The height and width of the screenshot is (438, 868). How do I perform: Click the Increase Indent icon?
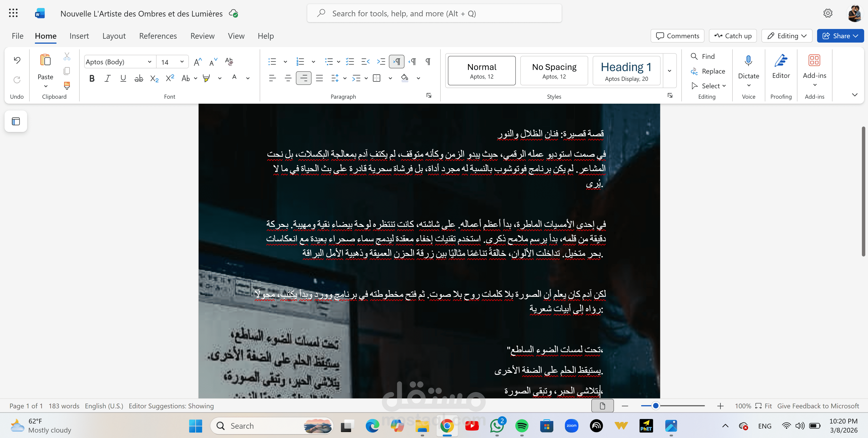[381, 62]
